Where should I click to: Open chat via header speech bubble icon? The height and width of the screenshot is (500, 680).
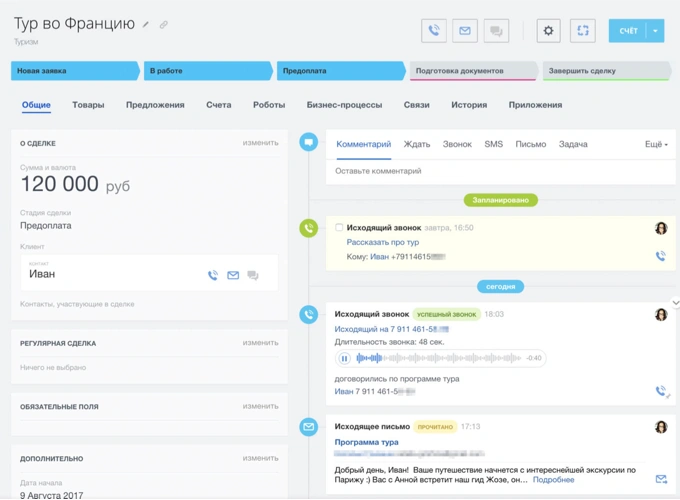click(496, 31)
